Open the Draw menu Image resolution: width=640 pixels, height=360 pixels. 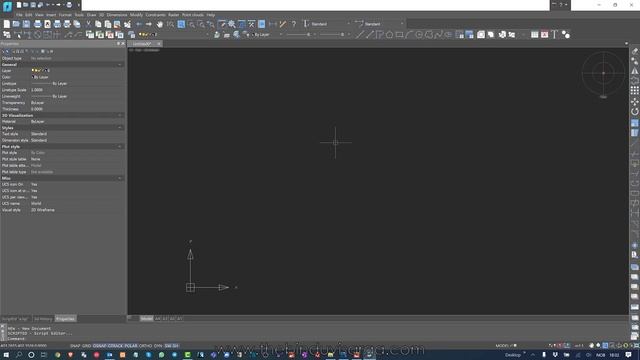[x=91, y=15]
